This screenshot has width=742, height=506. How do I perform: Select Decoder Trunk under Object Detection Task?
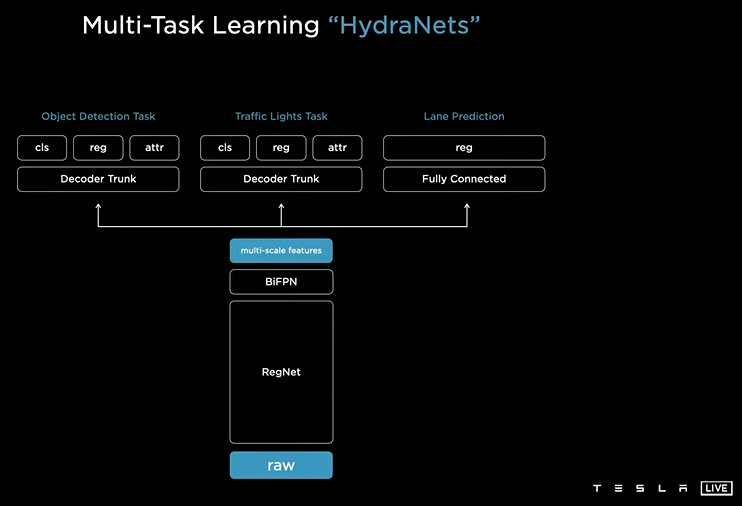[x=98, y=179]
